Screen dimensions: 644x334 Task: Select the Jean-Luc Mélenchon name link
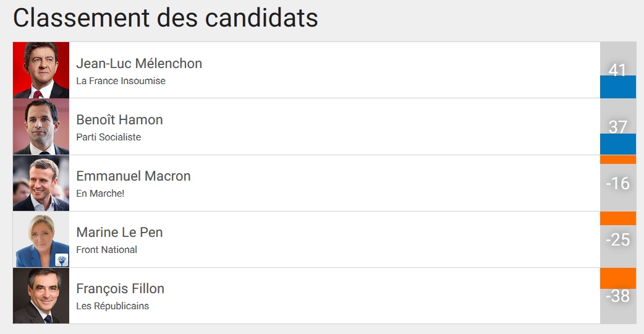pos(139,64)
